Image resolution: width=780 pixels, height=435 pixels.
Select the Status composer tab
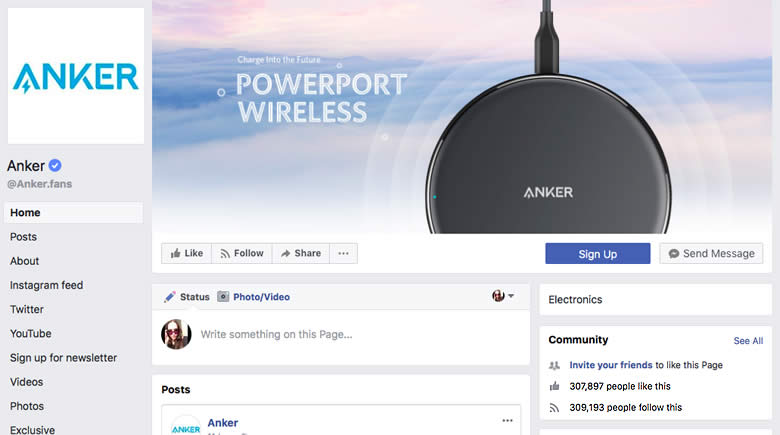(187, 297)
